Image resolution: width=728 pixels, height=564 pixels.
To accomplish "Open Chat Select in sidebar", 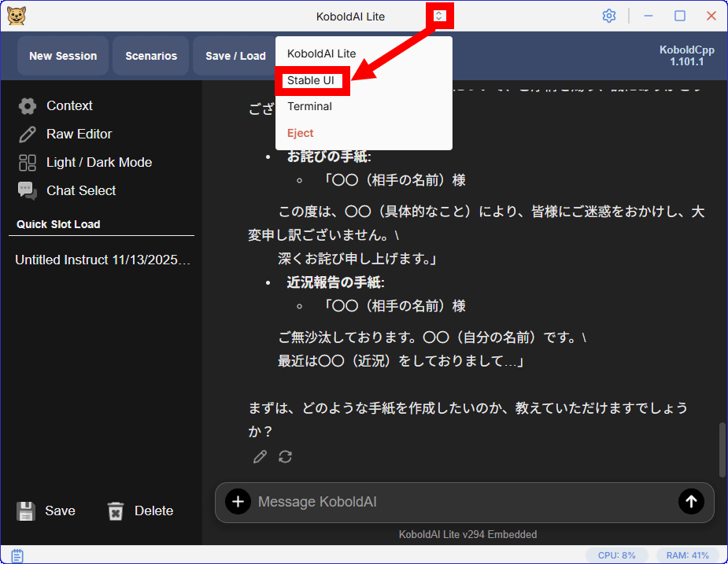I will (x=80, y=190).
